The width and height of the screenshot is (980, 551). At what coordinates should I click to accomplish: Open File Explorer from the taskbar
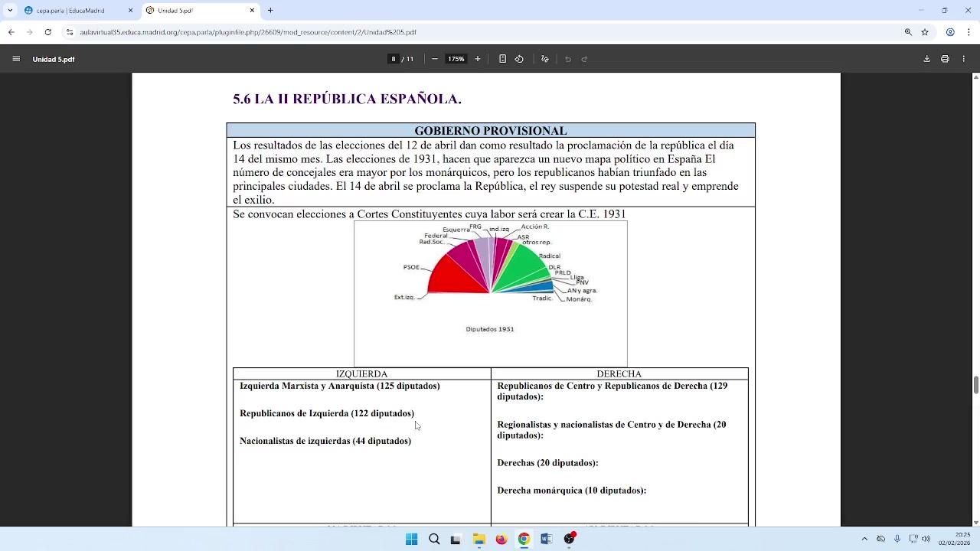click(479, 539)
